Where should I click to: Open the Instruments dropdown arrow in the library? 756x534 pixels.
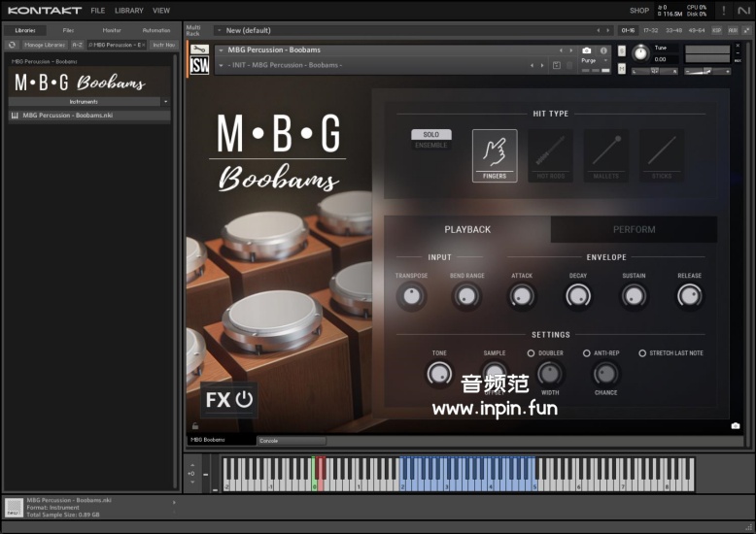tap(165, 101)
